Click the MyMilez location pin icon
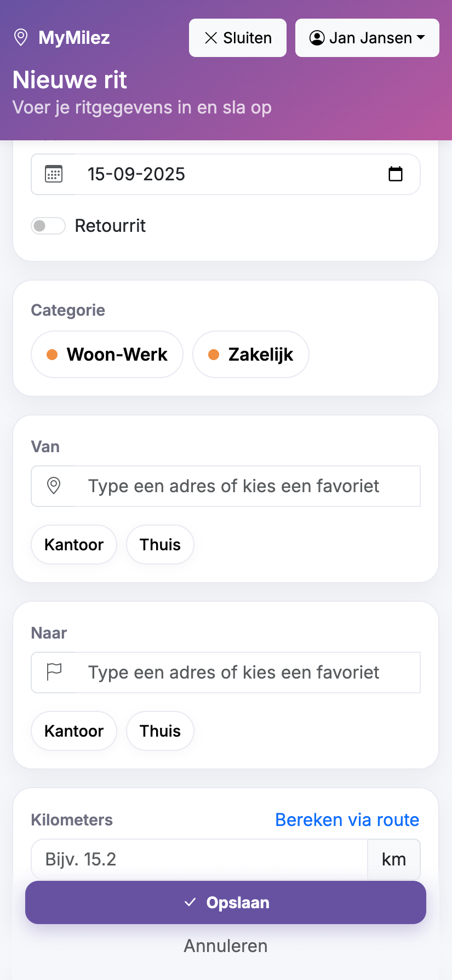Screen dimensions: 452x980 21,38
